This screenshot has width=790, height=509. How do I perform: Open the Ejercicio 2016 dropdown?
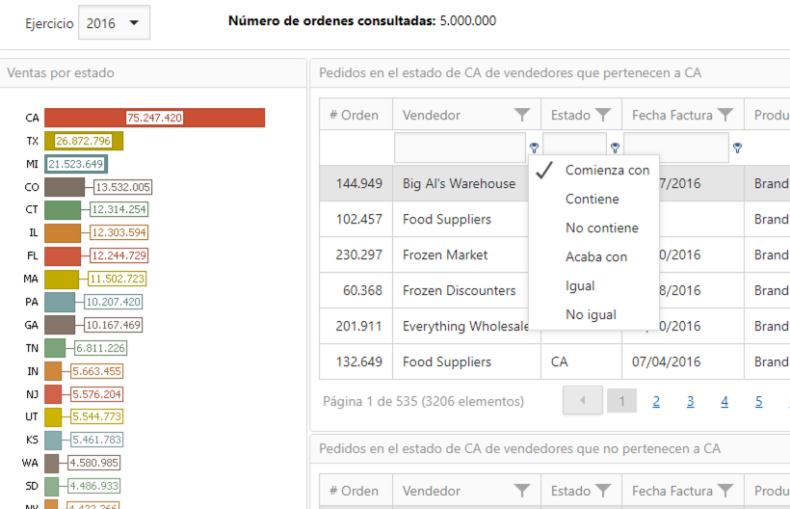pyautogui.click(x=114, y=23)
